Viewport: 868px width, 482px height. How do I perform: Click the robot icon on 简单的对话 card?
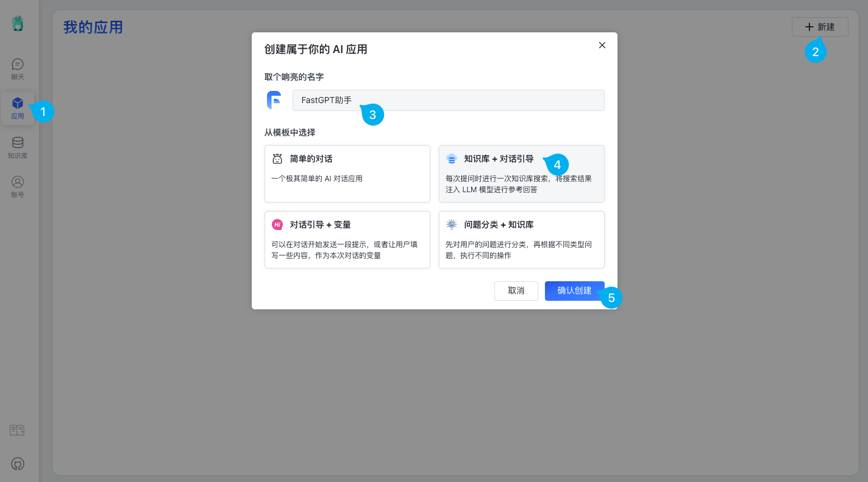coord(277,159)
